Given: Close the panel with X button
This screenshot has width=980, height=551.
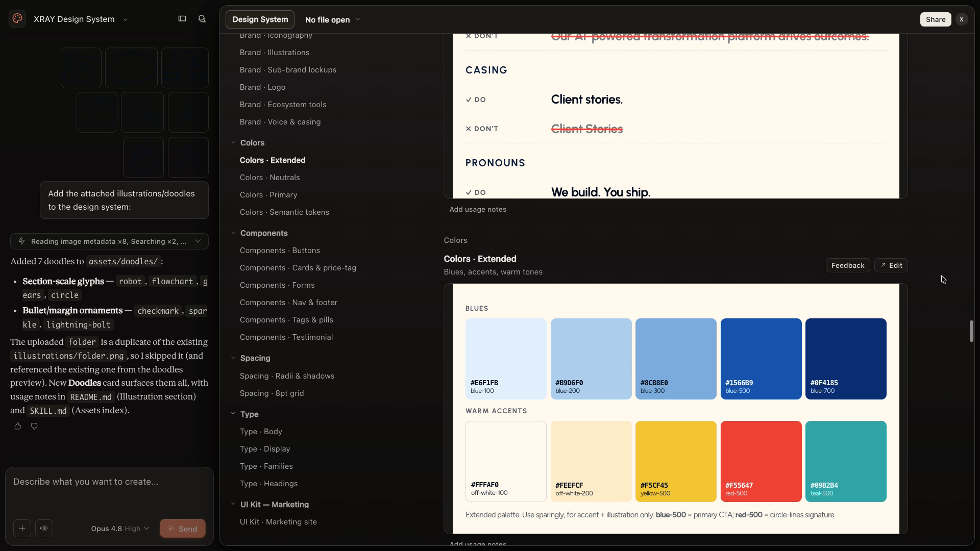Looking at the screenshot, I should pyautogui.click(x=962, y=19).
